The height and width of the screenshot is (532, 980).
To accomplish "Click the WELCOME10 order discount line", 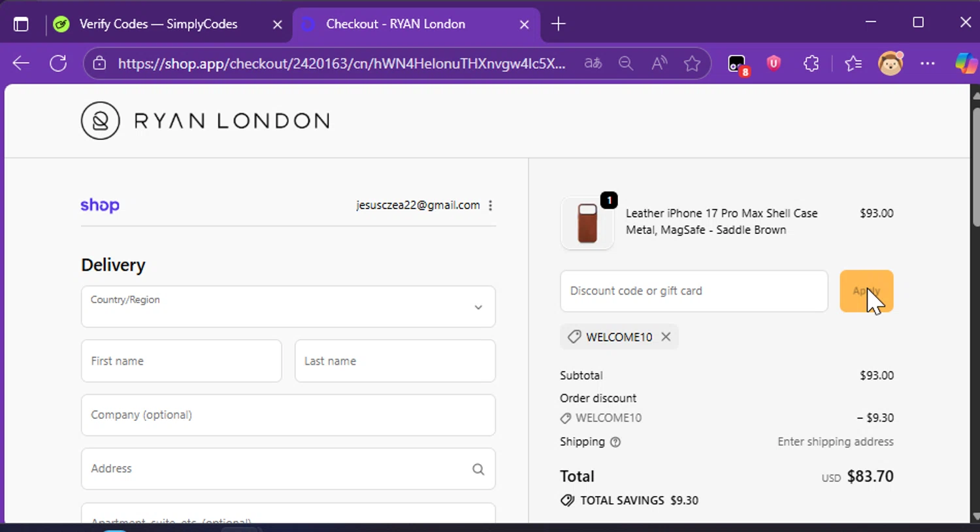I will tap(608, 418).
